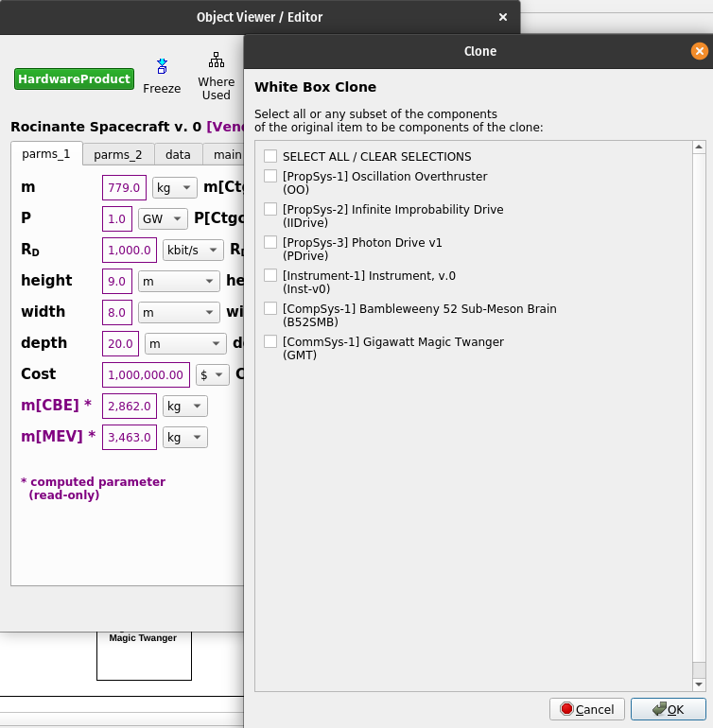Click the m[CBE] field showing 2,862.0
Screen dimensions: 713x728
click(x=130, y=406)
